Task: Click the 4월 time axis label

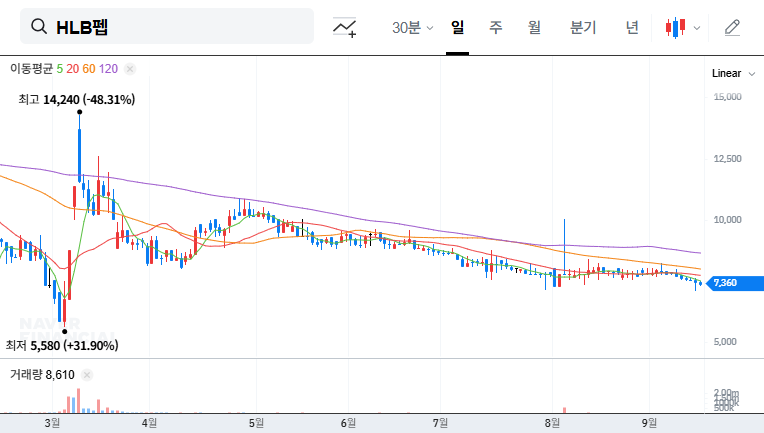Action: (149, 423)
